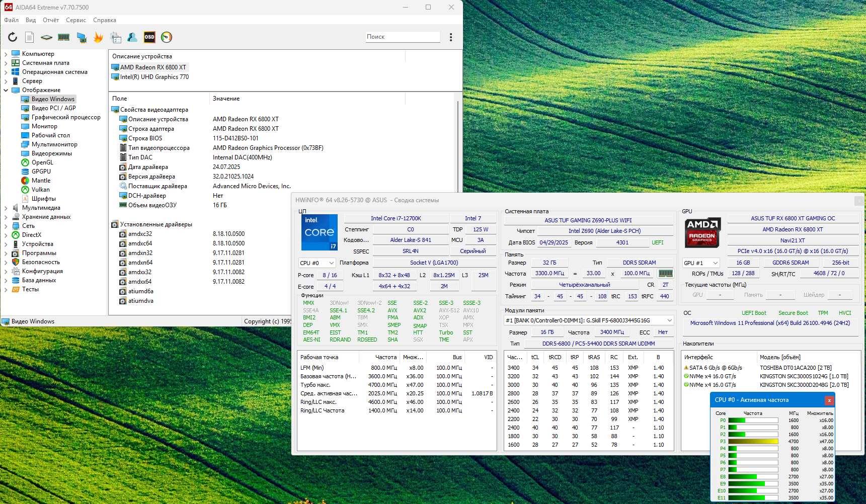Viewport: 866px width, 504px height.
Task: Click the network computer toolbar icon
Action: tap(81, 37)
